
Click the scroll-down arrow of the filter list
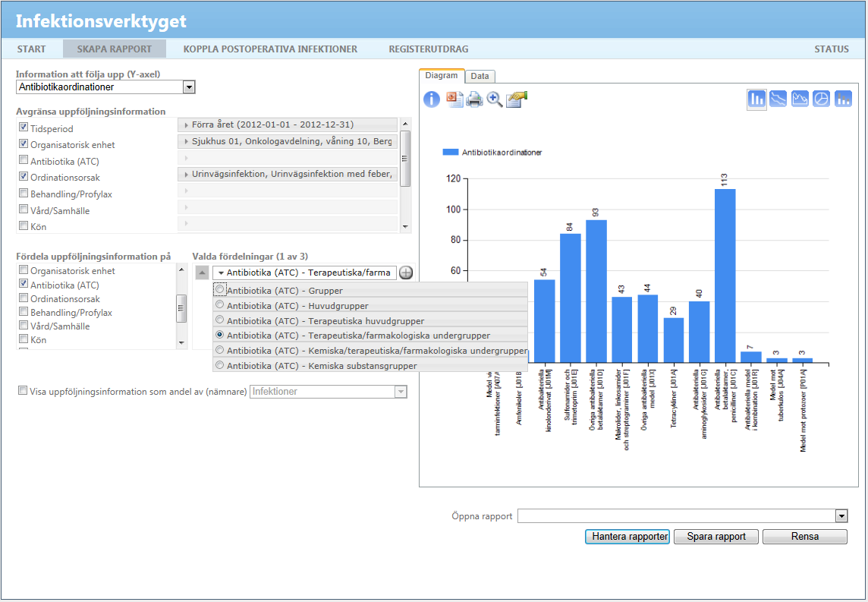[x=405, y=226]
